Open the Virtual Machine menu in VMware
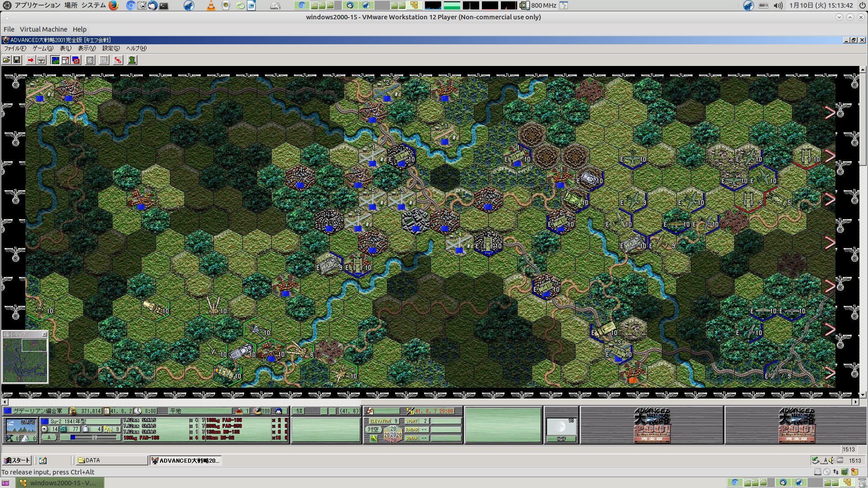The width and height of the screenshot is (868, 488). pos(43,29)
